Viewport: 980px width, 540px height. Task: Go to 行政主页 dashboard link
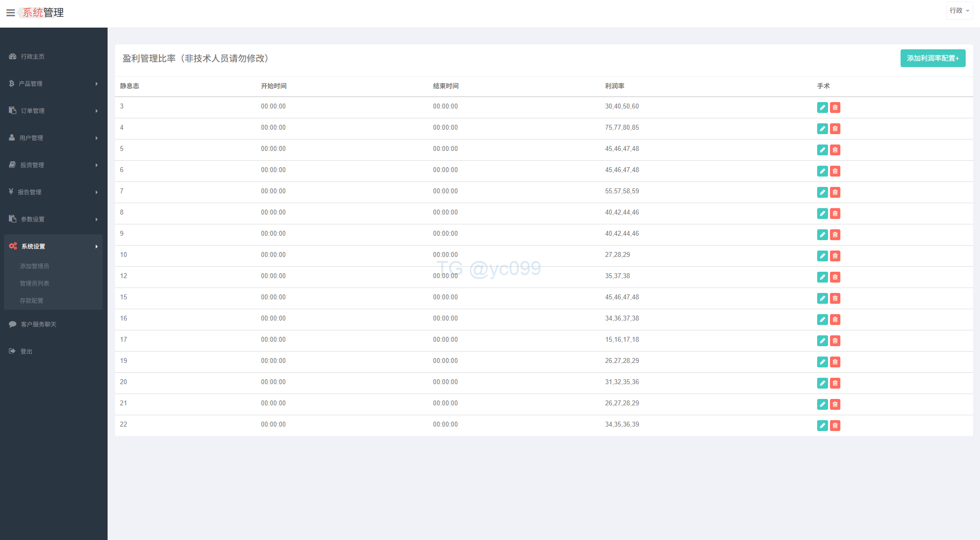[x=33, y=57]
